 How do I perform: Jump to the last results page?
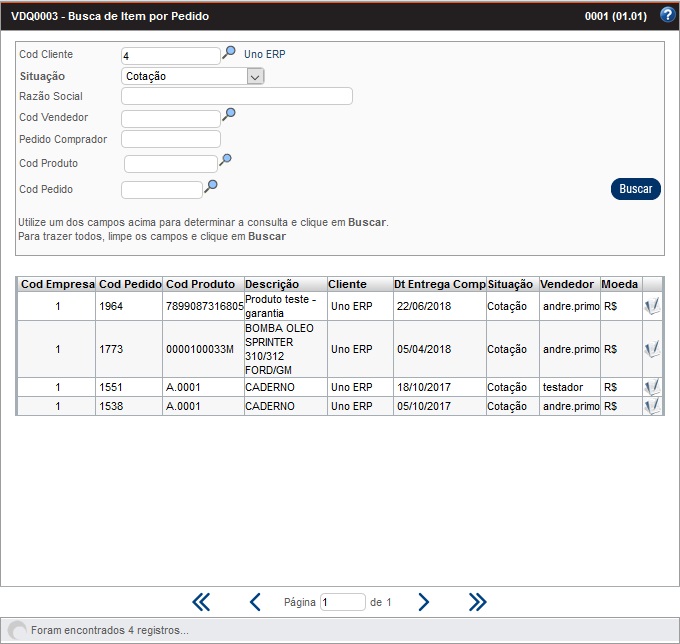tap(477, 601)
